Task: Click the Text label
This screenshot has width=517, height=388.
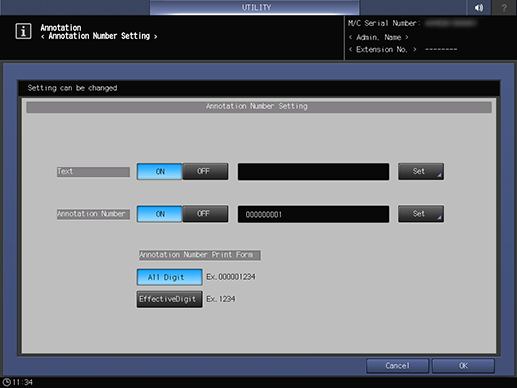Action: click(93, 172)
